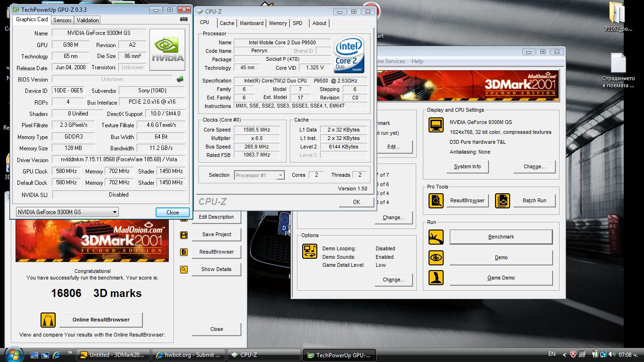Viewport: 644px width, 362px height.
Task: Click the volume speaker tray icon
Action: pyautogui.click(x=611, y=354)
